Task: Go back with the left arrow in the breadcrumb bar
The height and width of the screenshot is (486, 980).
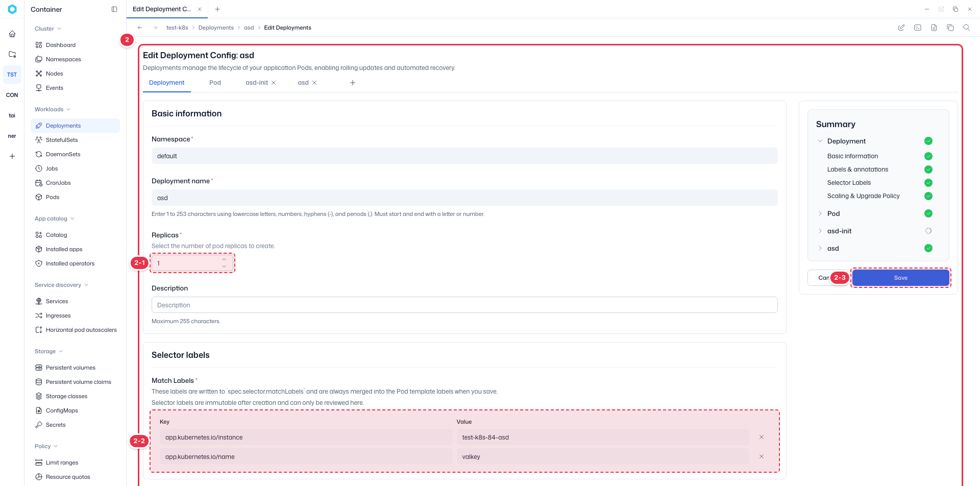Action: (140, 28)
